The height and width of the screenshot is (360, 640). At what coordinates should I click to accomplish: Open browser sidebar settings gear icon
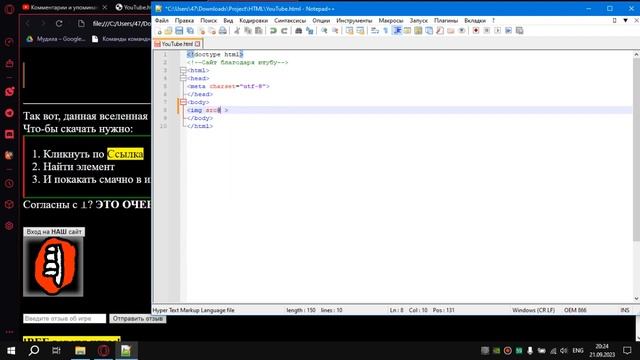click(x=9, y=226)
